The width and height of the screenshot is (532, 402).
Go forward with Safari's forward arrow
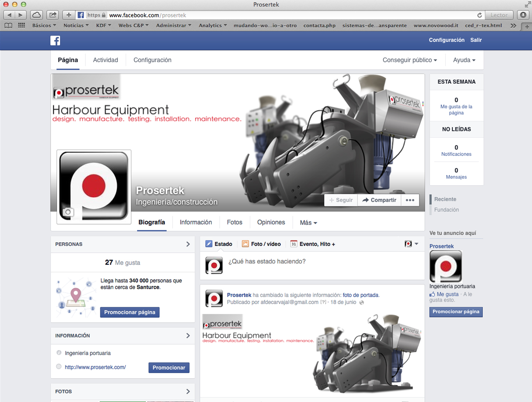click(x=21, y=15)
